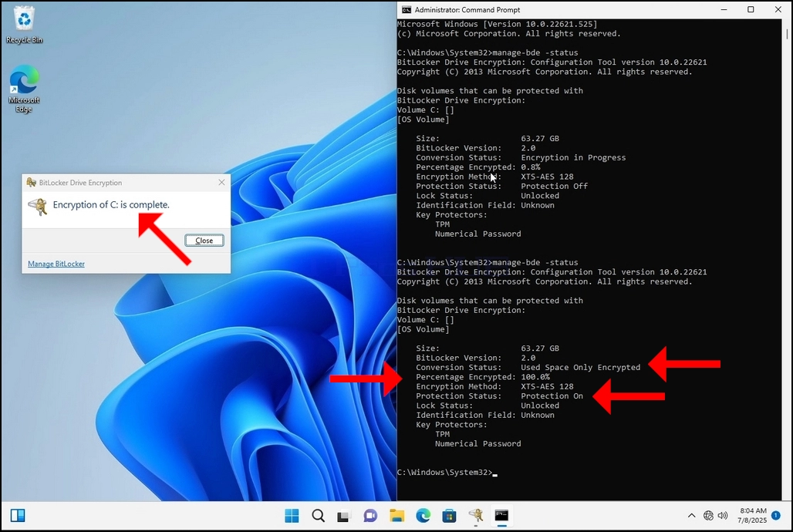This screenshot has height=532, width=793.
Task: Launch Microsoft Edge from the taskbar
Action: pos(423,515)
